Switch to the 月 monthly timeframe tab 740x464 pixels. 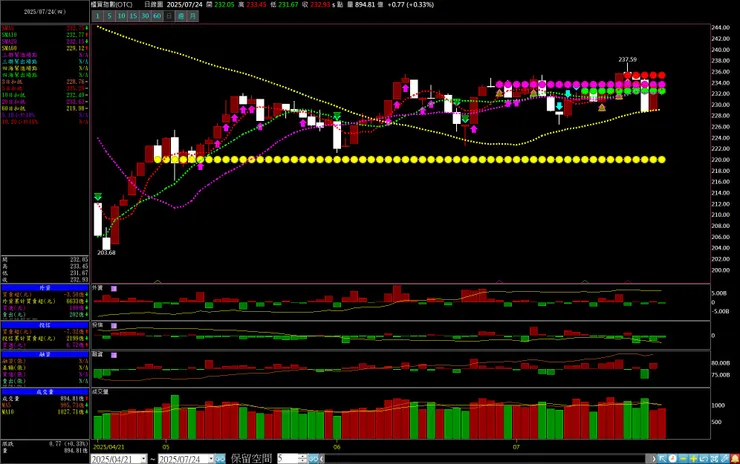click(x=193, y=16)
